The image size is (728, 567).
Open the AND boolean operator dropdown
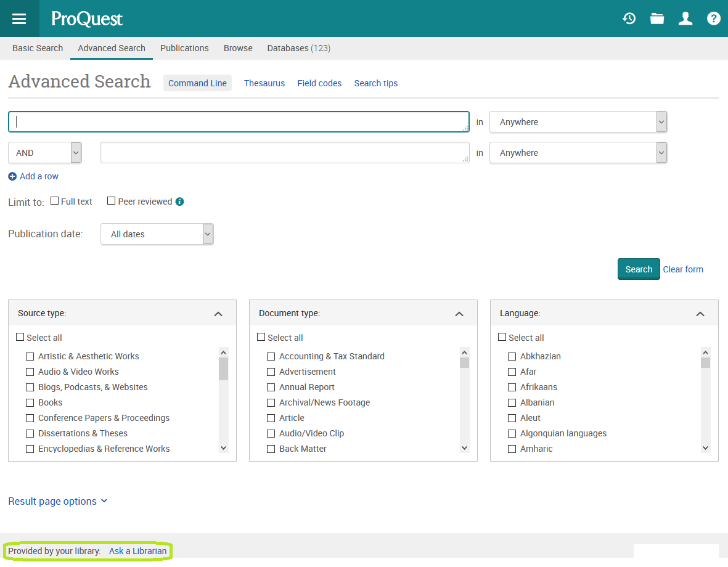pyautogui.click(x=45, y=153)
